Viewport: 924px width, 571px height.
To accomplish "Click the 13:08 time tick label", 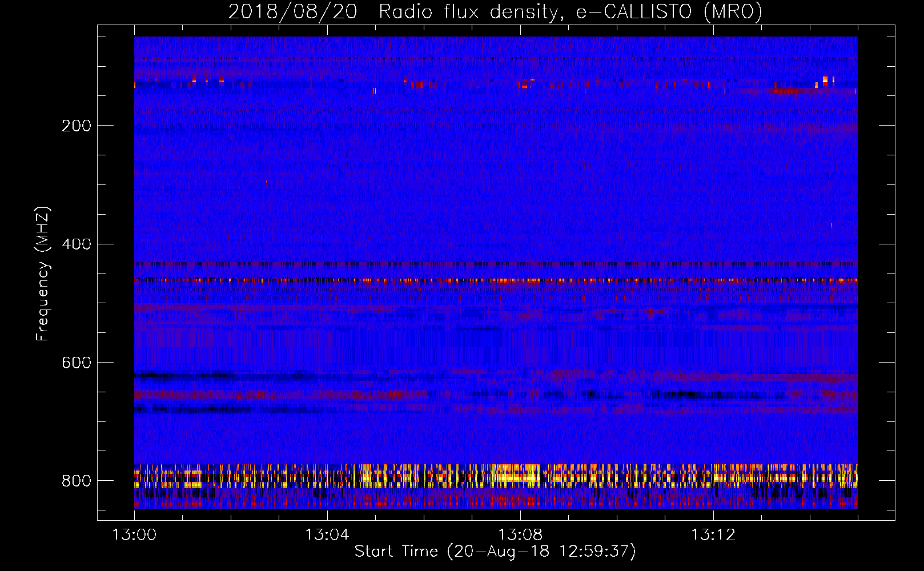I will [520, 535].
